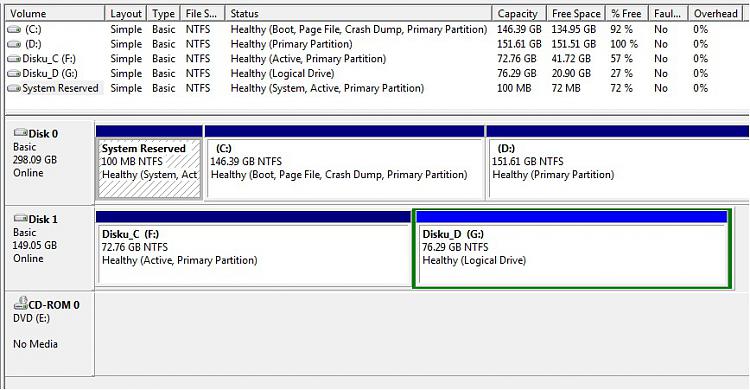Click the capacity value 100 MB
This screenshot has height=390, width=750.
514,89
